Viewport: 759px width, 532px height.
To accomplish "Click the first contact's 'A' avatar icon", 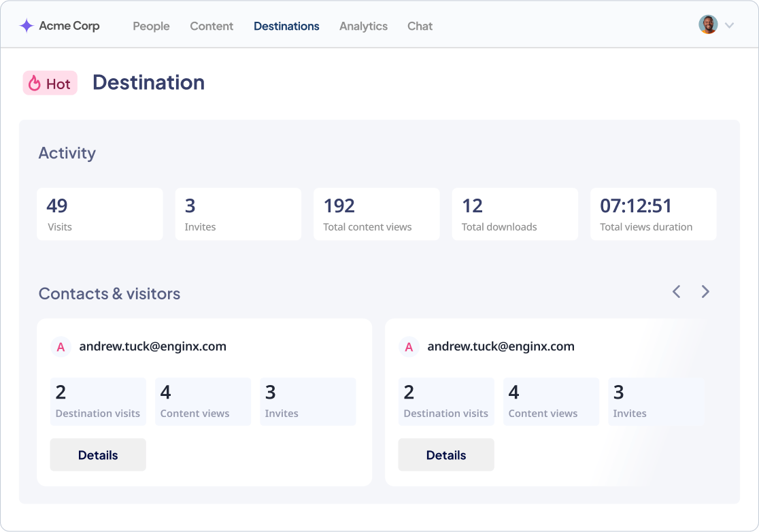I will [61, 347].
